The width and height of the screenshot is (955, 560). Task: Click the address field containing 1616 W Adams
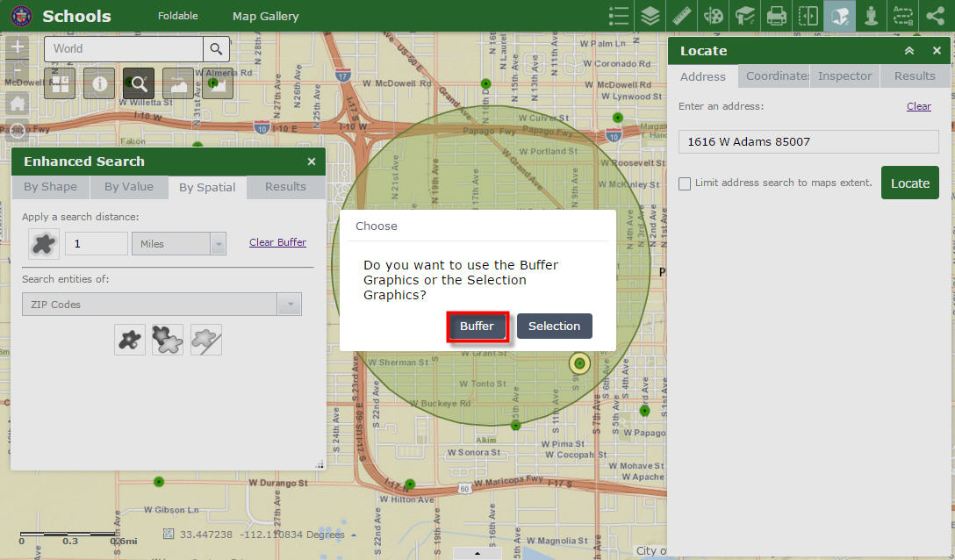pos(808,142)
